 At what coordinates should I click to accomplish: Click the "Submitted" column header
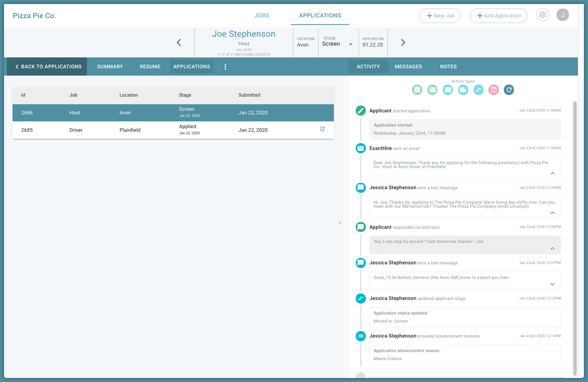click(249, 95)
